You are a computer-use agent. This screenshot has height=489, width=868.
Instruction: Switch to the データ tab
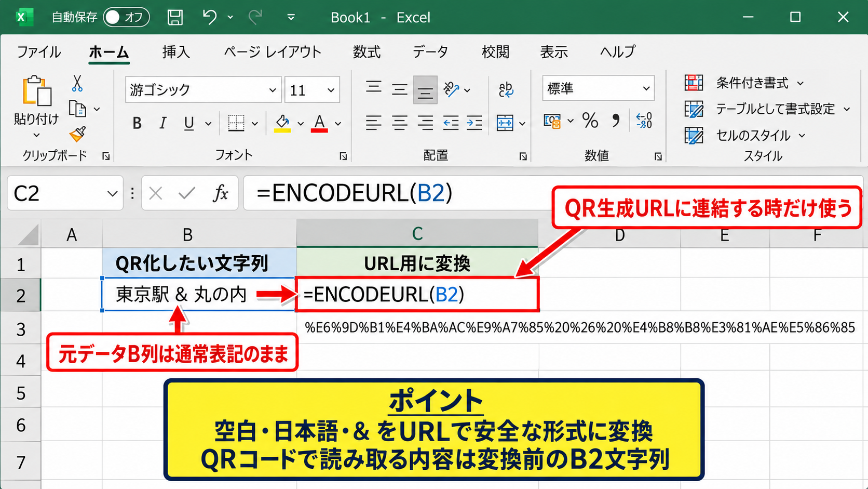click(x=430, y=52)
